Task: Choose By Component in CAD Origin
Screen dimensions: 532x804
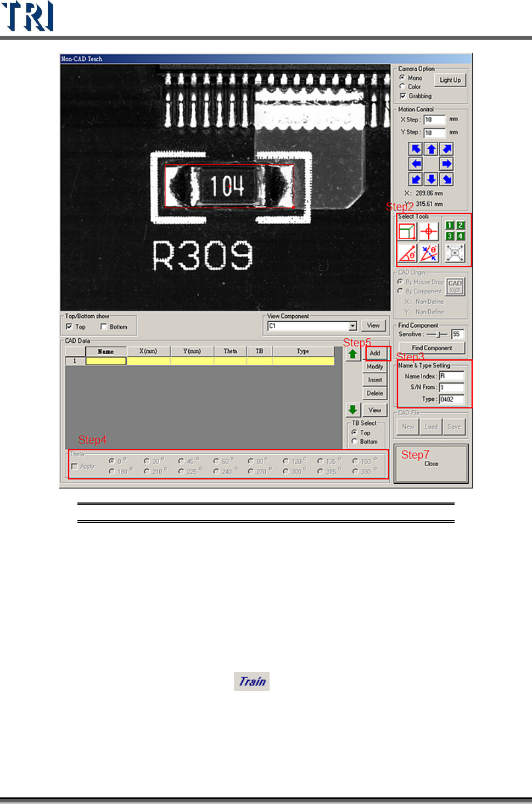Action: click(x=400, y=291)
